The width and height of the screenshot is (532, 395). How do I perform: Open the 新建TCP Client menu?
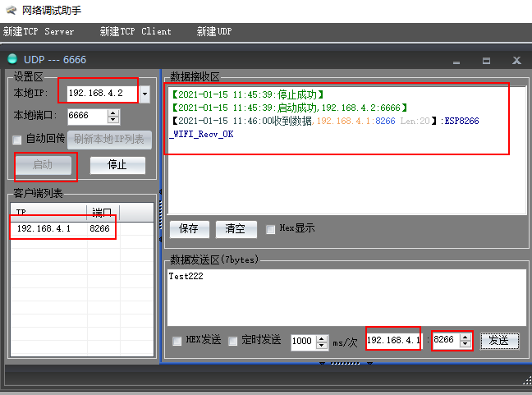coord(135,31)
